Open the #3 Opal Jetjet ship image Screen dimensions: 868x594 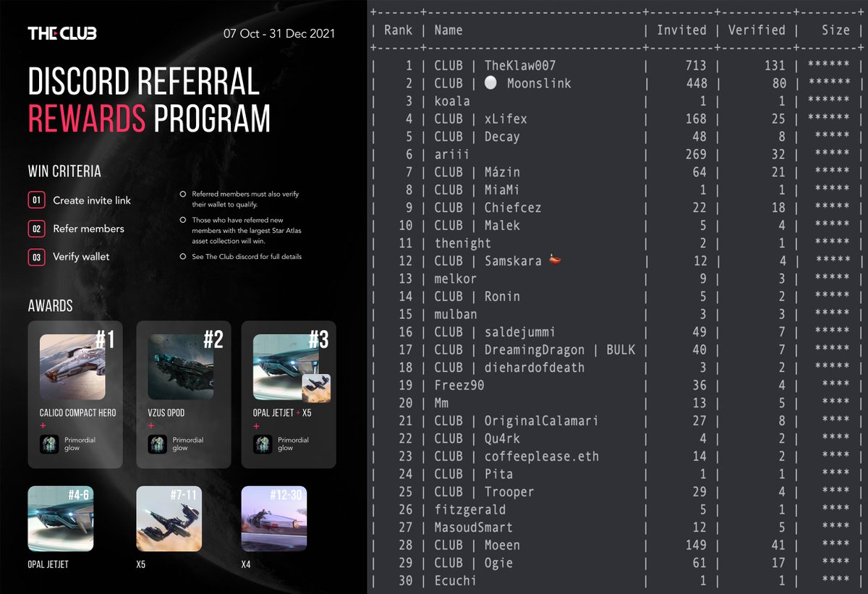tap(286, 367)
